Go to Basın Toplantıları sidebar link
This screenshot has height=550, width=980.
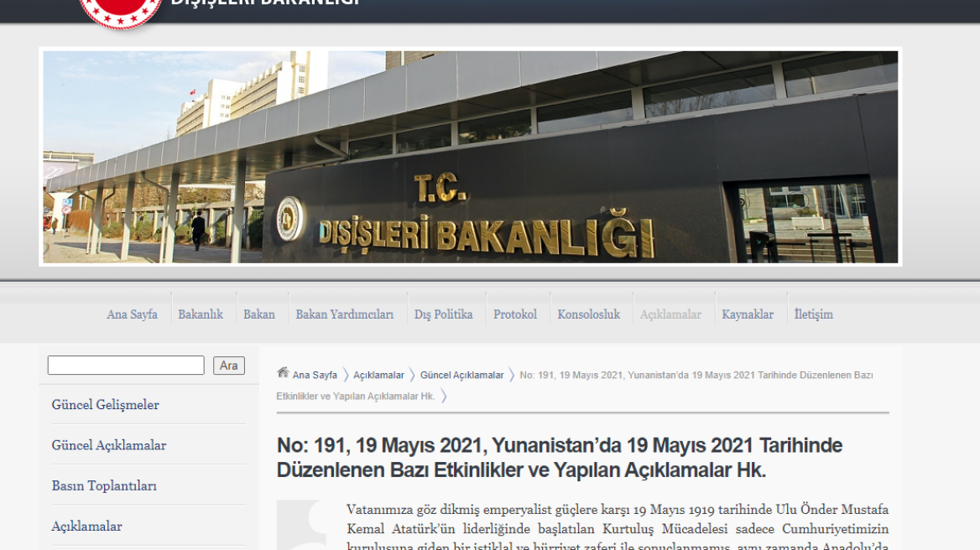tap(104, 485)
